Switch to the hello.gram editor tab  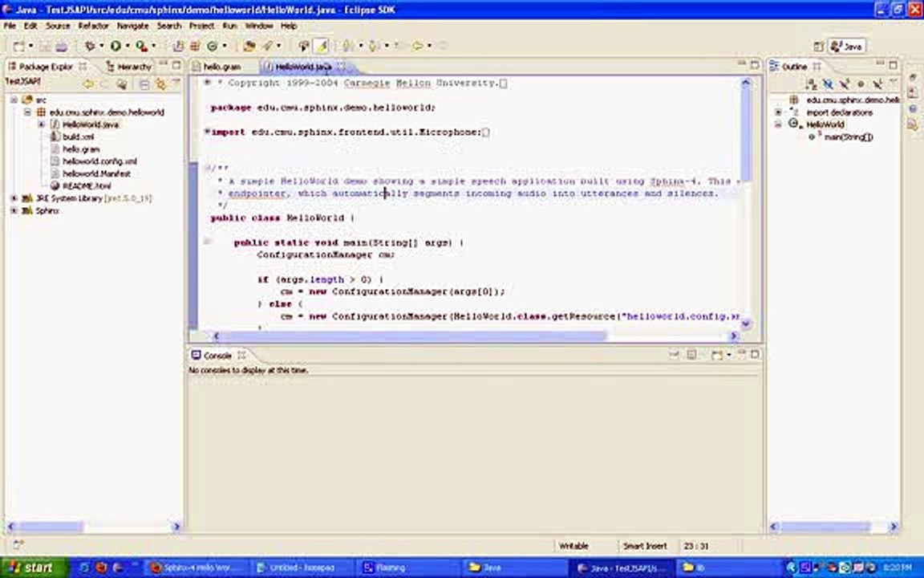coord(221,67)
